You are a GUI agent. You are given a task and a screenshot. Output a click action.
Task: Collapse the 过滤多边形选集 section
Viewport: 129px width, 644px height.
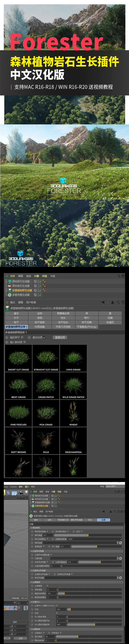coord(31,570)
